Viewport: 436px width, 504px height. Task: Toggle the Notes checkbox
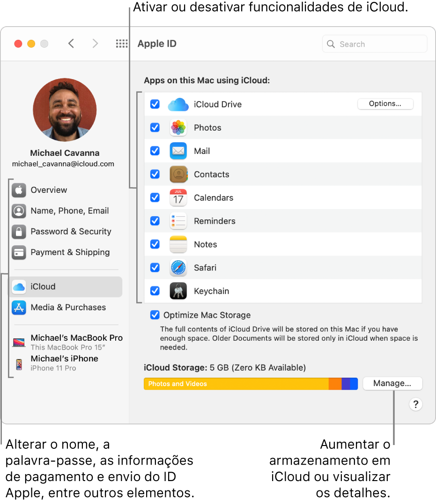click(x=155, y=244)
